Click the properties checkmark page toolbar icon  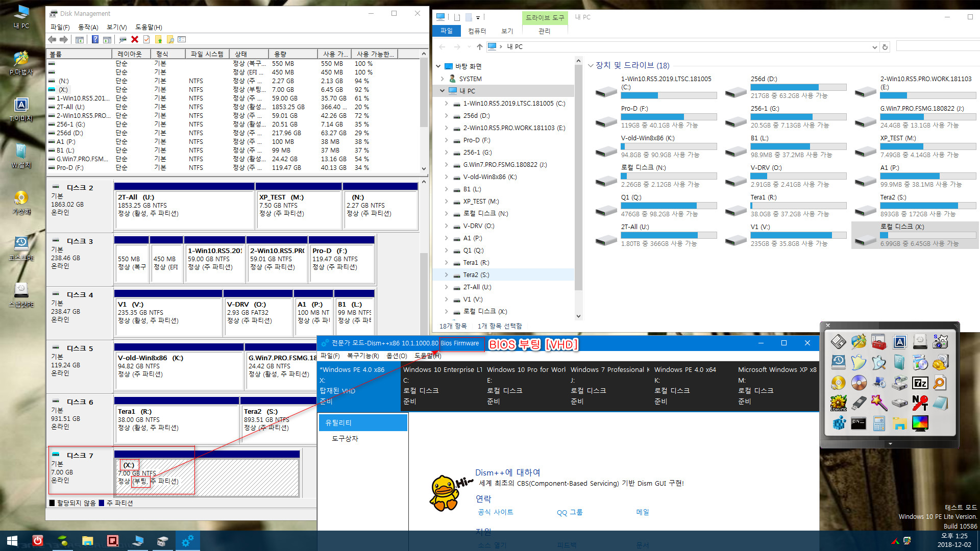click(146, 39)
